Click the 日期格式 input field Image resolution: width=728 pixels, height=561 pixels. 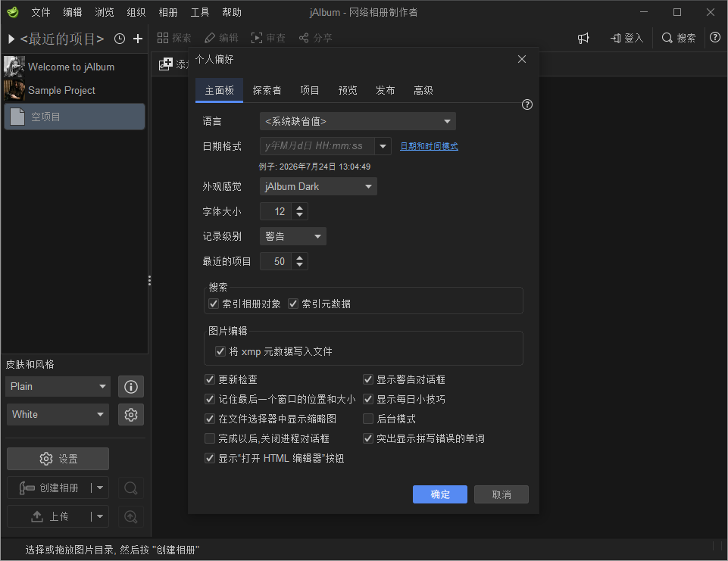click(317, 146)
